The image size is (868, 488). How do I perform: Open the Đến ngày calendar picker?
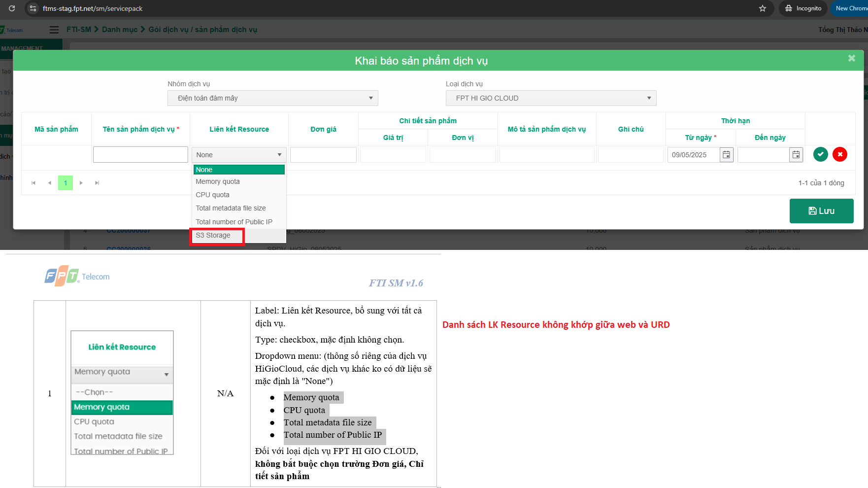tap(796, 155)
